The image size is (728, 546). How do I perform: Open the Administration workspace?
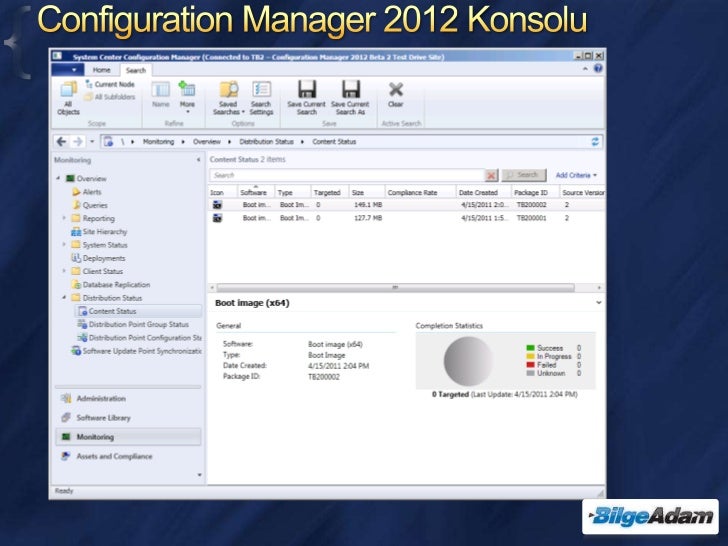[128, 398]
